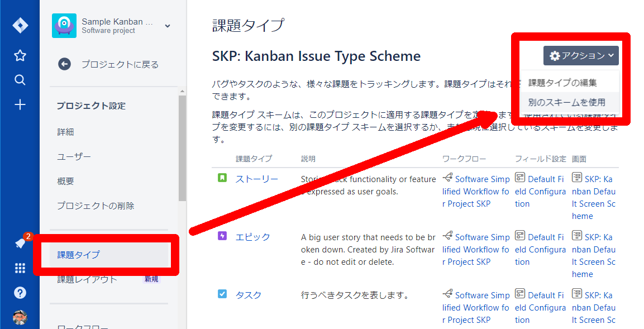Viewport: 644px width, 329px height.
Task: Open エピック row Default Field Configuration link
Action: pyautogui.click(x=541, y=249)
